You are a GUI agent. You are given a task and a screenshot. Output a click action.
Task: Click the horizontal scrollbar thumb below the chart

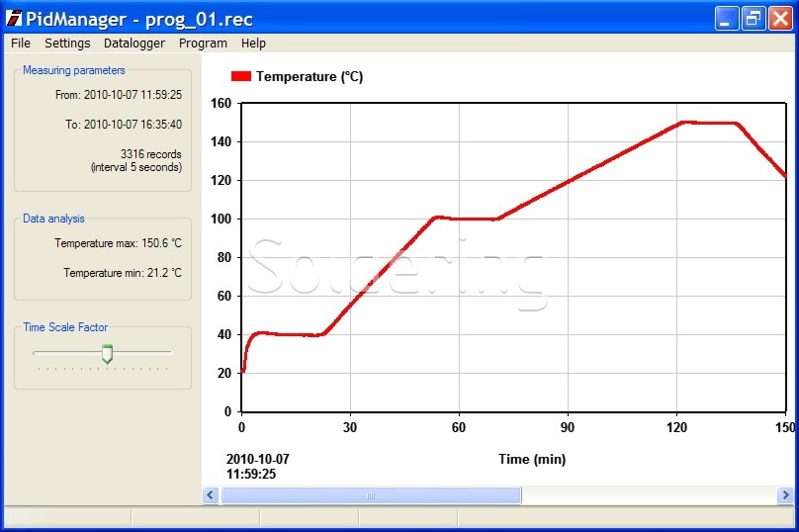(x=371, y=495)
